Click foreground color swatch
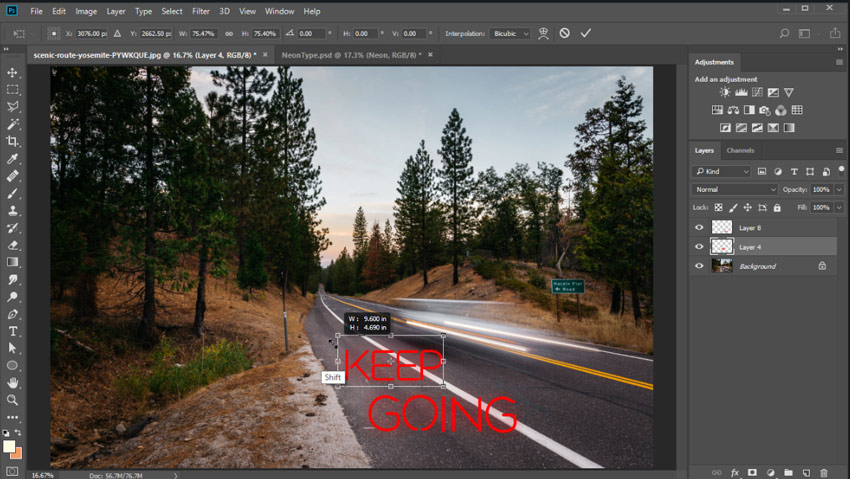850x479 pixels. point(9,446)
